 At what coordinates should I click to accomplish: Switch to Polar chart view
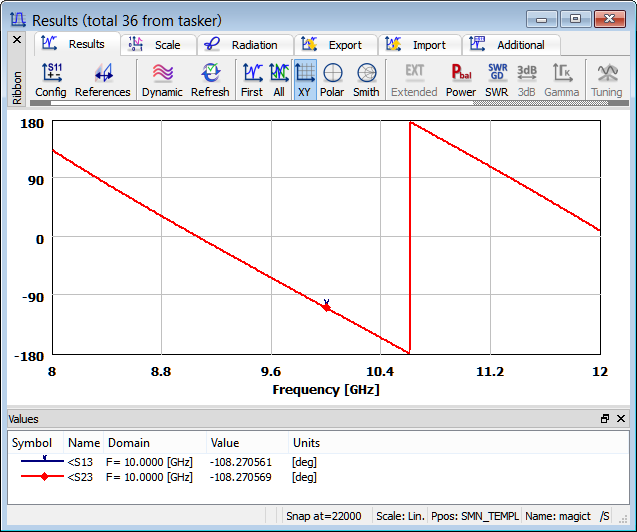[332, 80]
